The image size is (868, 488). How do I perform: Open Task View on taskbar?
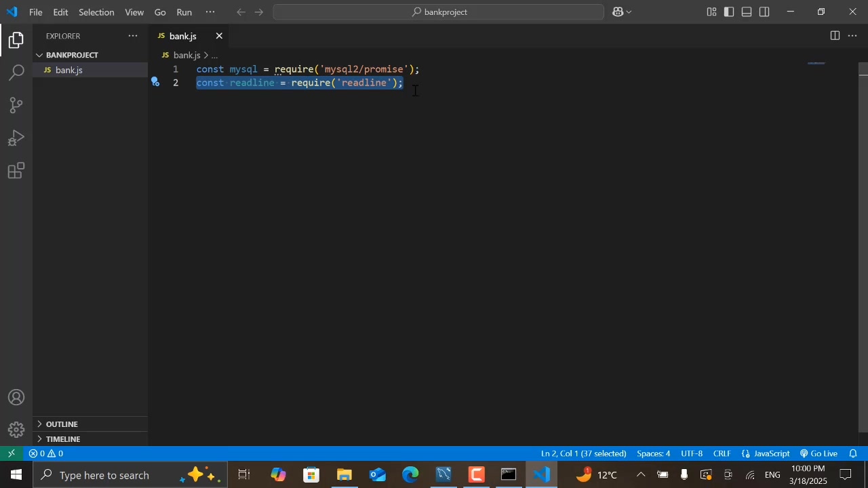tap(244, 474)
